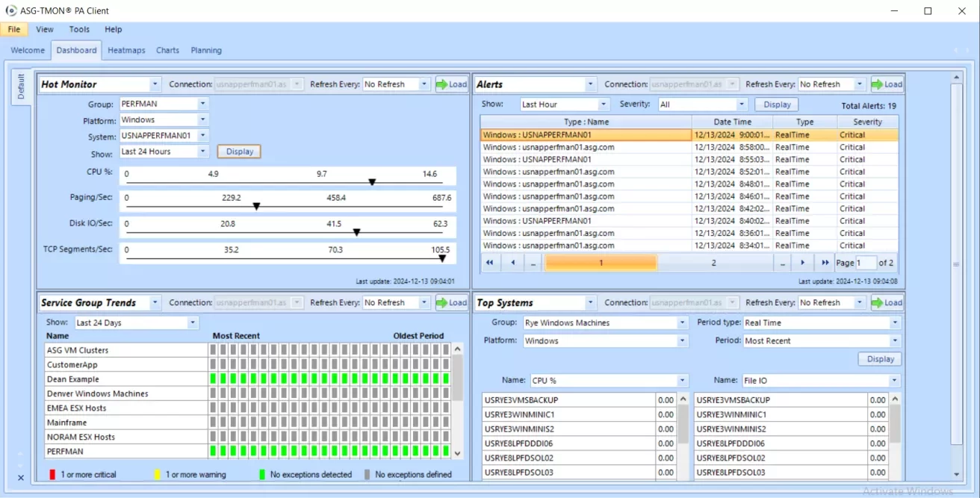Expand Alerts Severity All dropdown
The width and height of the screenshot is (980, 498).
[x=742, y=105]
